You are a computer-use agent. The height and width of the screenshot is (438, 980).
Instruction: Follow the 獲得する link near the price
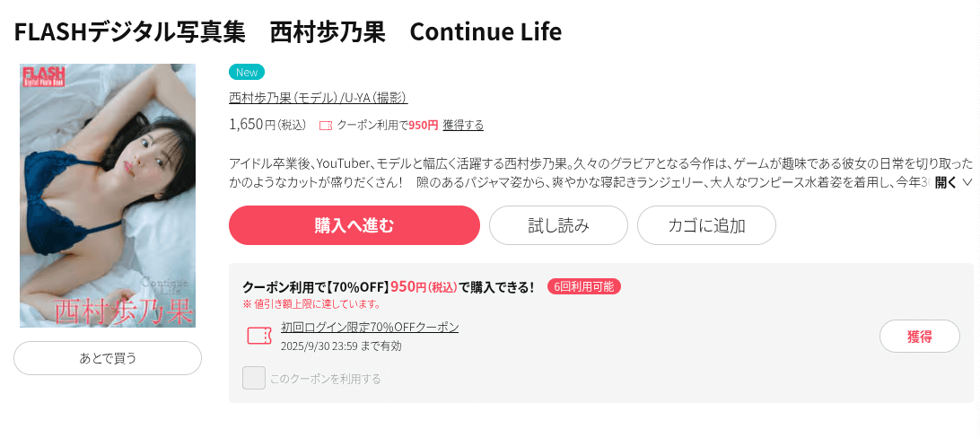pos(463,125)
